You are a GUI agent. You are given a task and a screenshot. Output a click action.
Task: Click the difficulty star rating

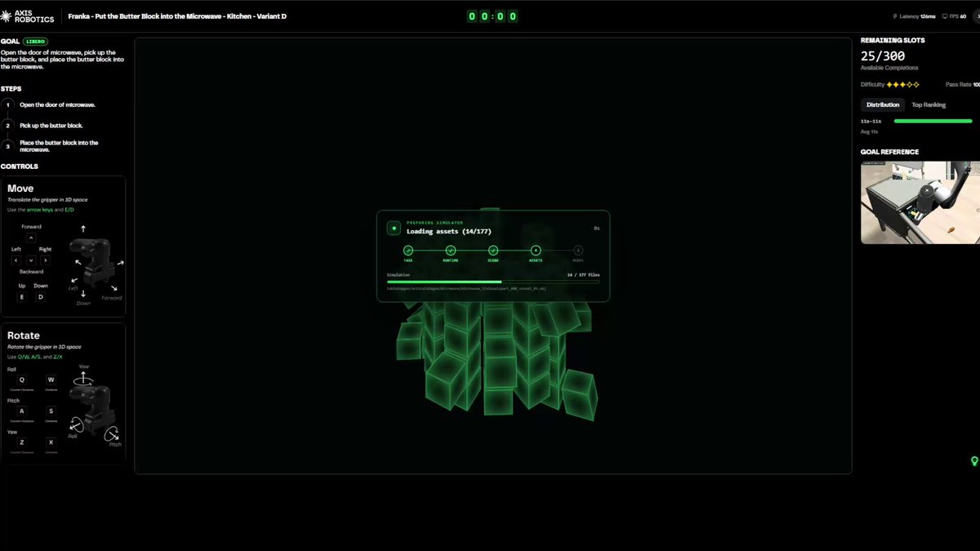(903, 85)
